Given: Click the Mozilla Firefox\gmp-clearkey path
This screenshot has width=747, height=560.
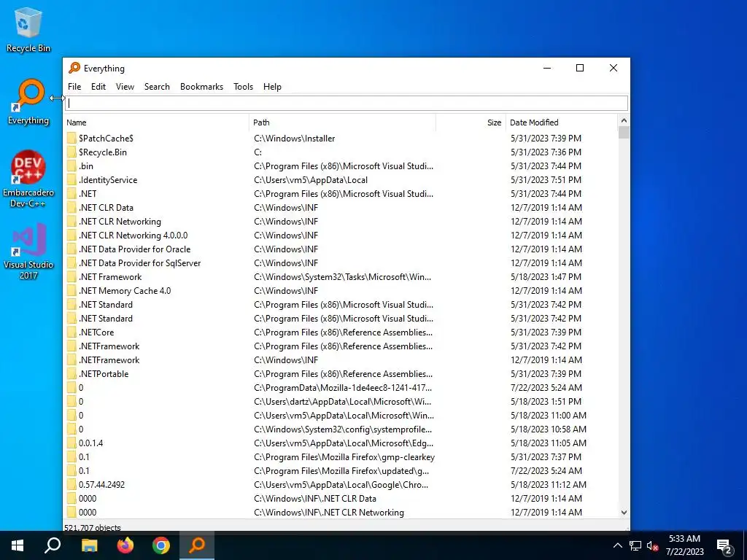Looking at the screenshot, I should point(344,456).
